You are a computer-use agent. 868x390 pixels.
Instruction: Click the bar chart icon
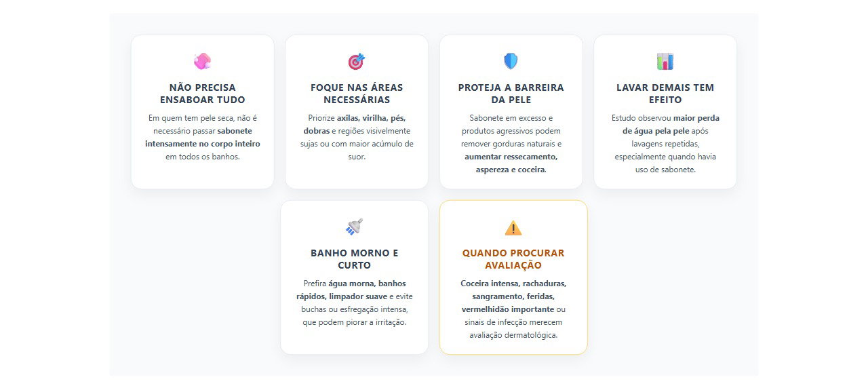pyautogui.click(x=665, y=62)
